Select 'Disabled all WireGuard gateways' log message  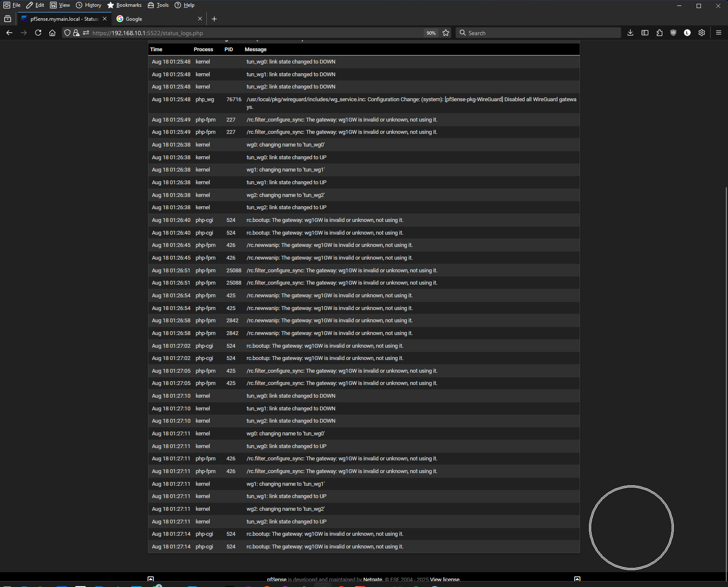(x=411, y=103)
